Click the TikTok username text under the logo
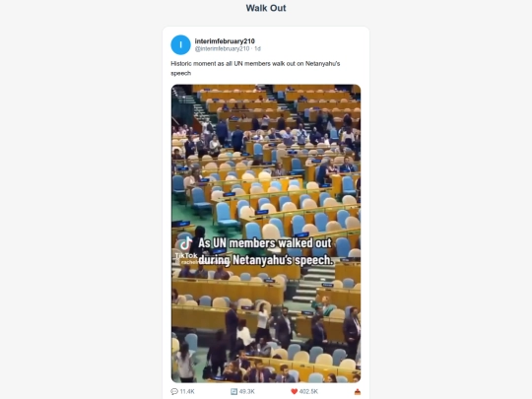The width and height of the screenshot is (532, 399). tap(189, 262)
